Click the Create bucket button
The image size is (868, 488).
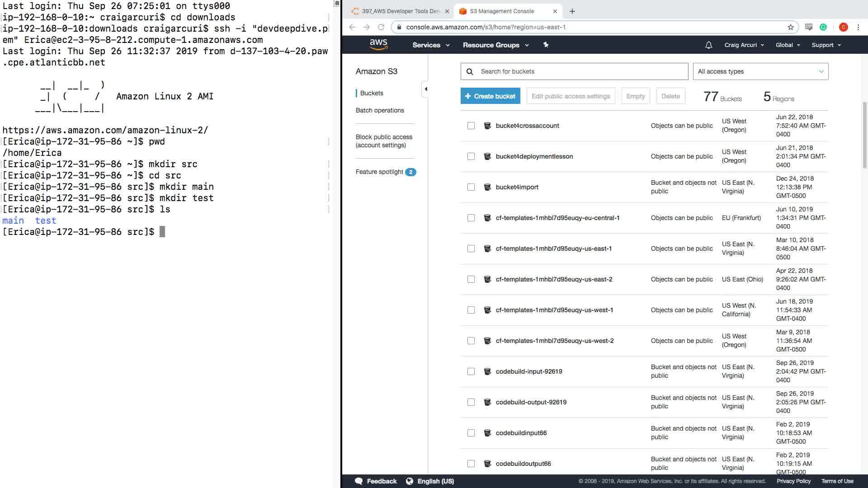(x=490, y=96)
